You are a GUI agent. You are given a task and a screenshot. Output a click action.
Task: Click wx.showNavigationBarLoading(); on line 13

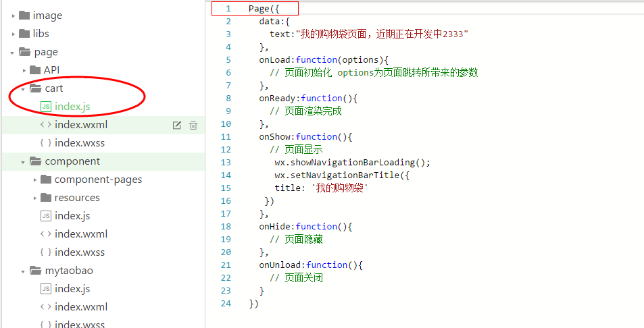pyautogui.click(x=352, y=163)
